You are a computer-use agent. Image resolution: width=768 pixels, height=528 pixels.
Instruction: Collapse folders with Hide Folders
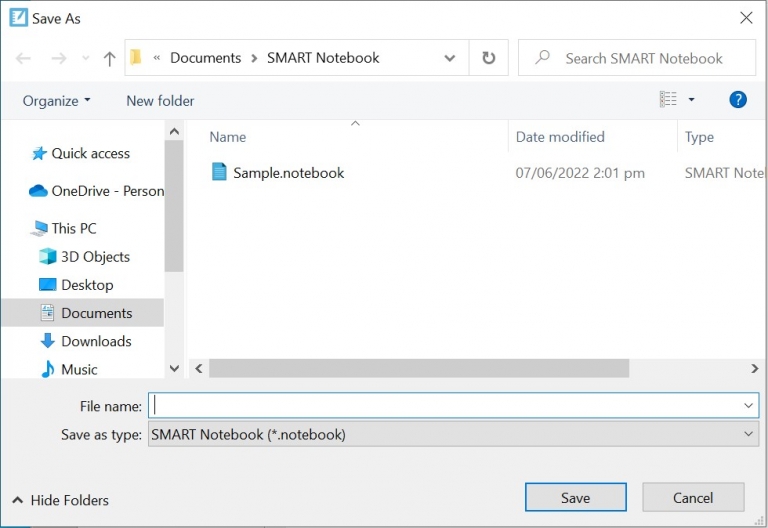click(60, 500)
